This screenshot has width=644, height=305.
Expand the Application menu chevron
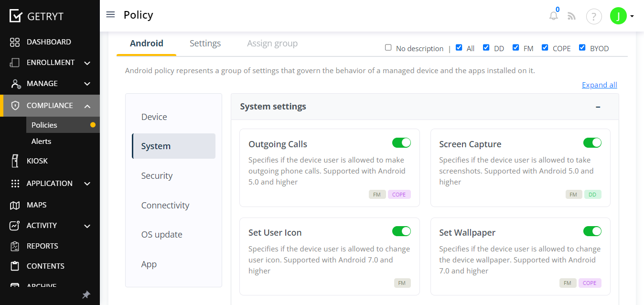[x=87, y=184]
